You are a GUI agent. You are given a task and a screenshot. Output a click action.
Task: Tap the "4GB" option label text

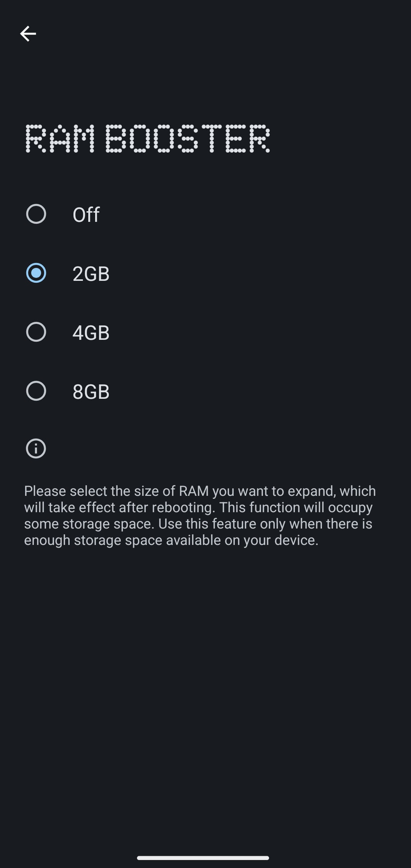click(91, 333)
